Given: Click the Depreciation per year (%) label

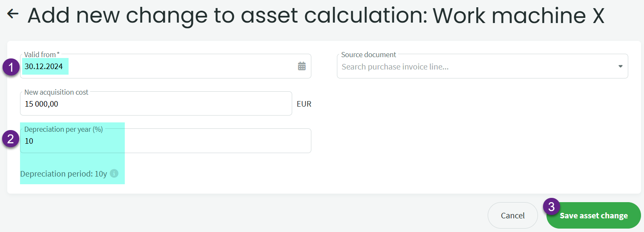Looking at the screenshot, I should click(x=63, y=129).
